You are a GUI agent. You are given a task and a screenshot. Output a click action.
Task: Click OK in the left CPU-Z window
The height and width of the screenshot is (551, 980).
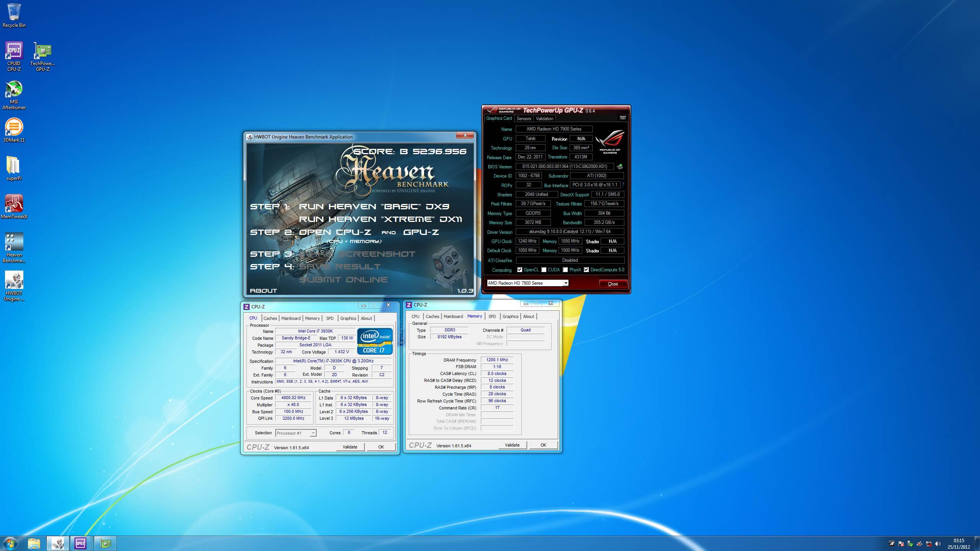pos(381,447)
